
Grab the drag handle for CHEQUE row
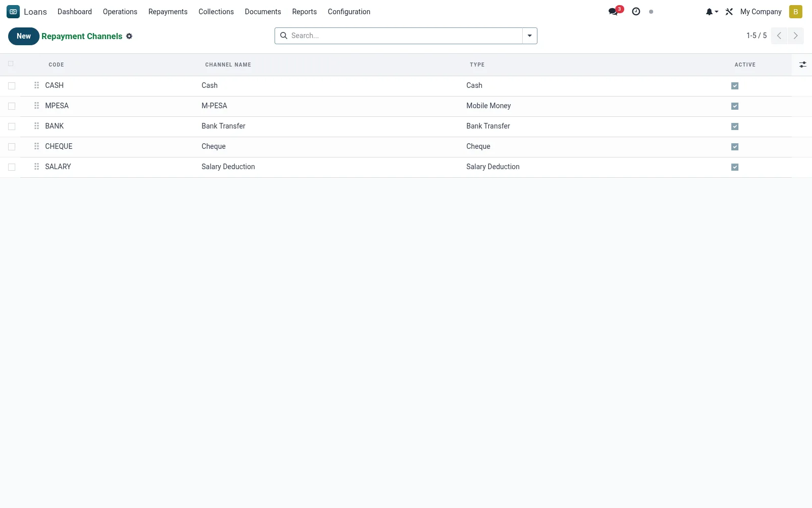(x=37, y=146)
